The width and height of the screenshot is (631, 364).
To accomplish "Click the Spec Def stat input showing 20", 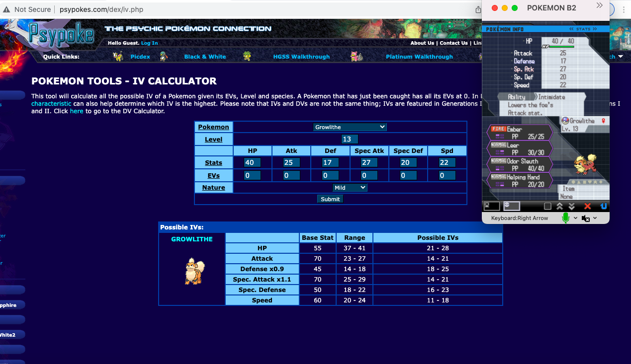I will click(x=408, y=163).
